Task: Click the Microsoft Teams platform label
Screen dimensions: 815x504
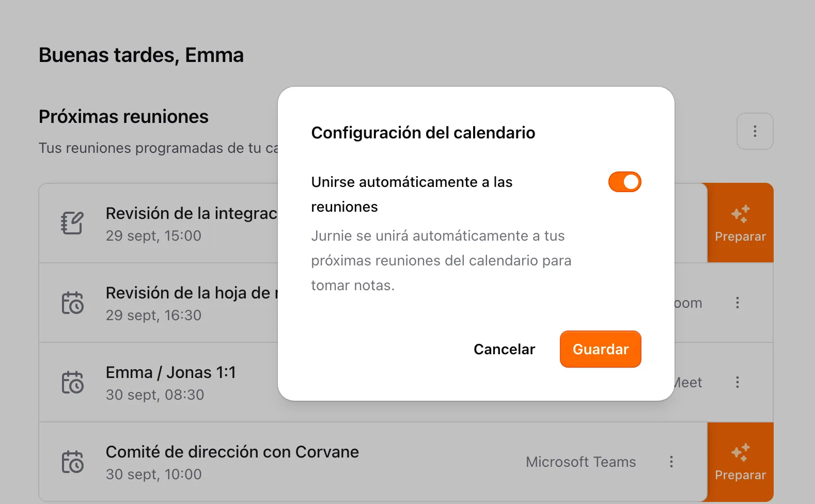Action: click(581, 462)
